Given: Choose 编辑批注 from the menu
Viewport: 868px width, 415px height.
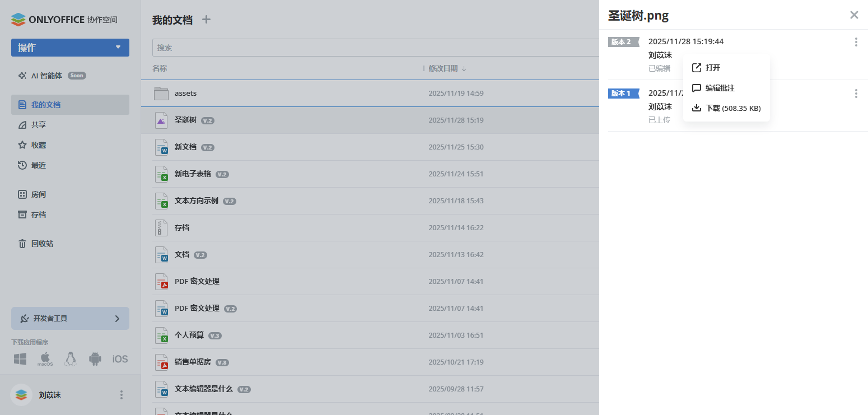Looking at the screenshot, I should tap(719, 88).
